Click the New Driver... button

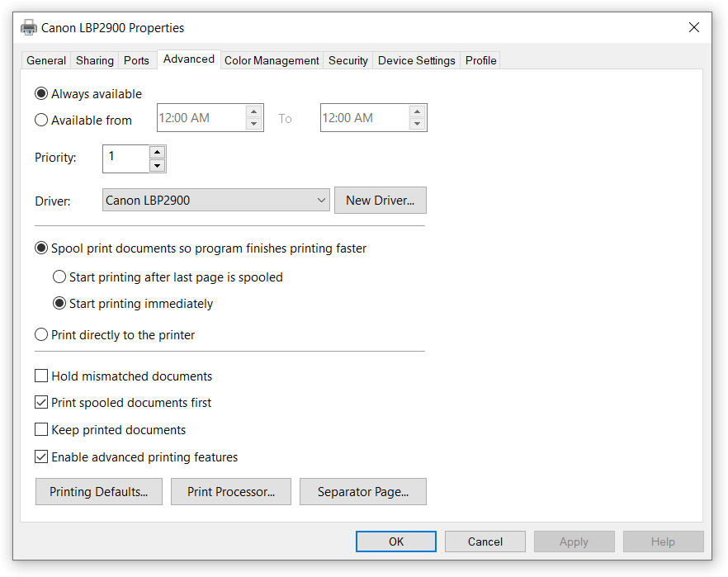tap(380, 201)
